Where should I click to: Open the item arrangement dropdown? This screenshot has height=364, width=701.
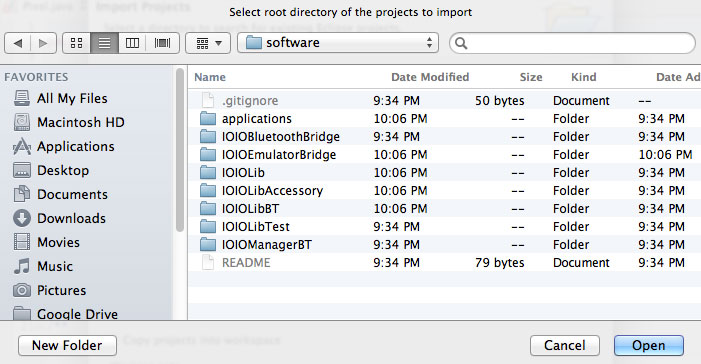coord(208,43)
